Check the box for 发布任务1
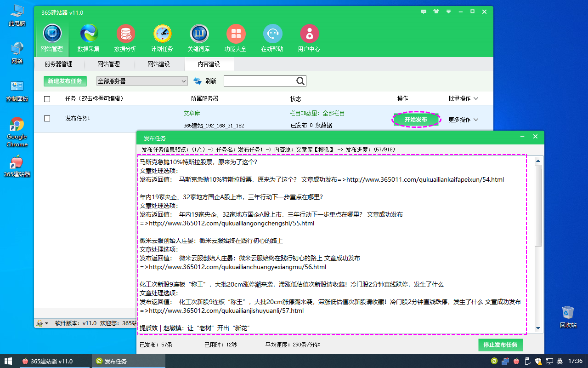The image size is (588, 368). 47,119
